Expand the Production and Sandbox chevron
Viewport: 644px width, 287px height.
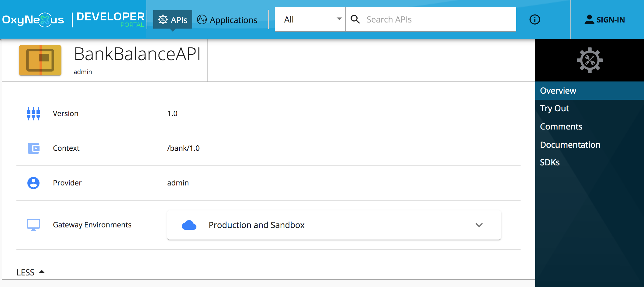point(479,225)
